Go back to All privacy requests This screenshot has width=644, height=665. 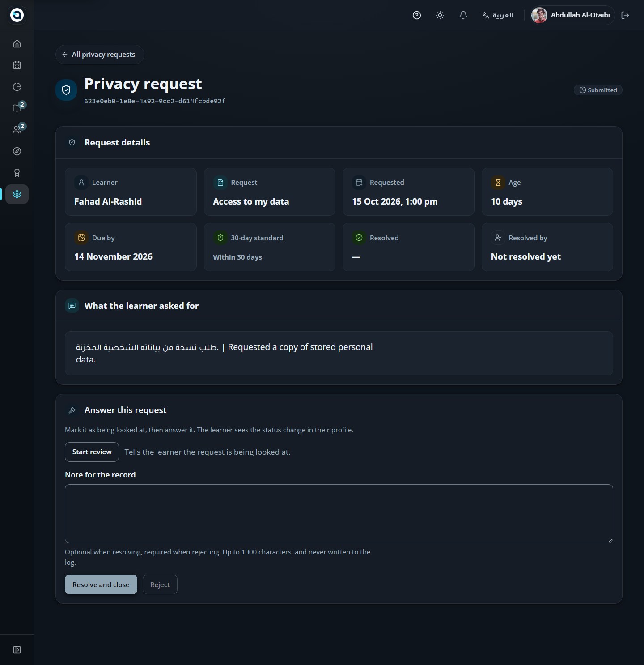pyautogui.click(x=100, y=55)
